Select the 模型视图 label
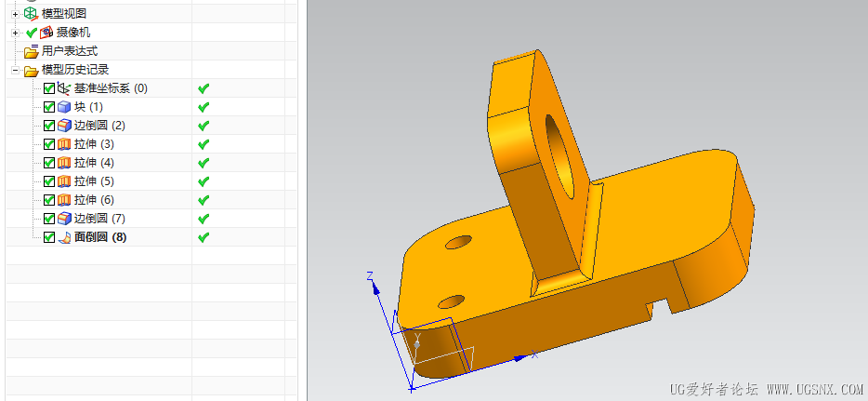 (64, 14)
